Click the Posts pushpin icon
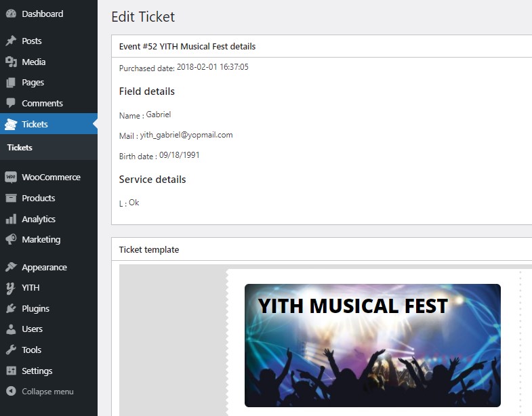The width and height of the screenshot is (532, 416). pos(11,41)
